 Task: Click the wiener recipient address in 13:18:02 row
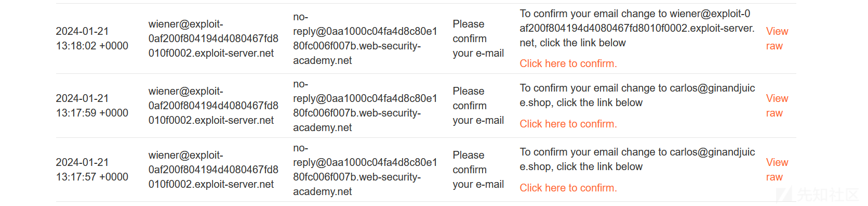[x=213, y=38]
